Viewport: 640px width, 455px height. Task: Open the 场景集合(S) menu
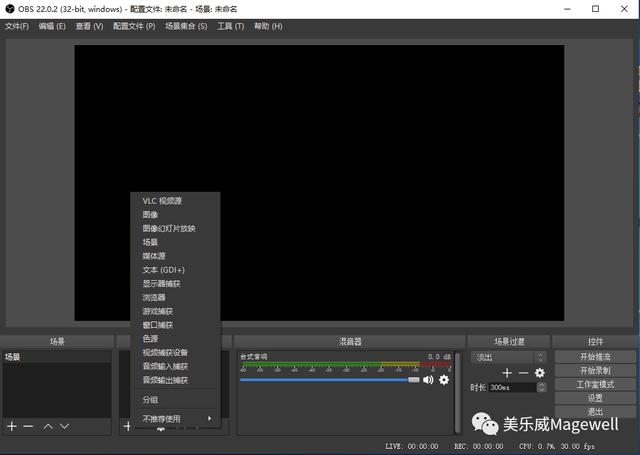[x=186, y=26]
